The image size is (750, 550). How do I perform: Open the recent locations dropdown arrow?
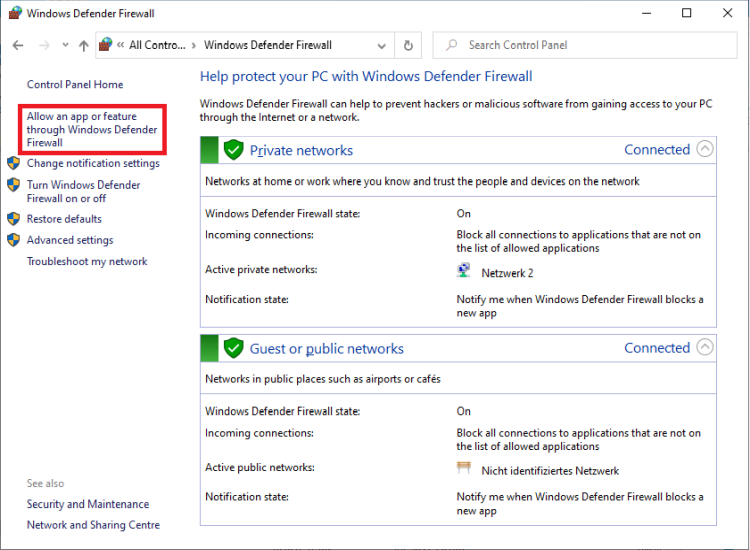click(66, 45)
